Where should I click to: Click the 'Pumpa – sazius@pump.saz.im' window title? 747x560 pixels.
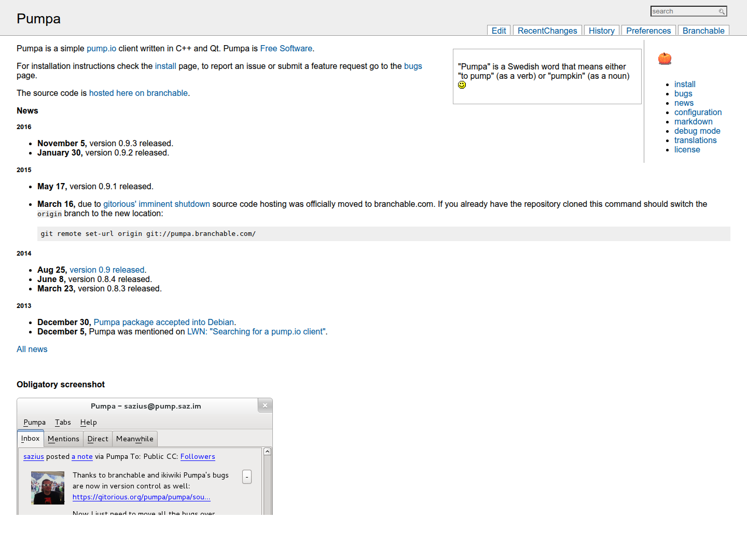coord(146,406)
